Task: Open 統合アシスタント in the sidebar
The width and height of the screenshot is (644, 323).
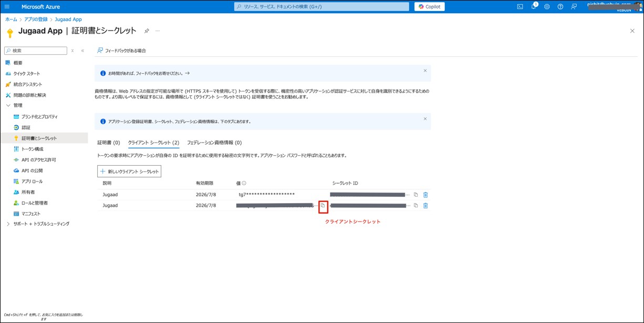Action: pos(27,84)
